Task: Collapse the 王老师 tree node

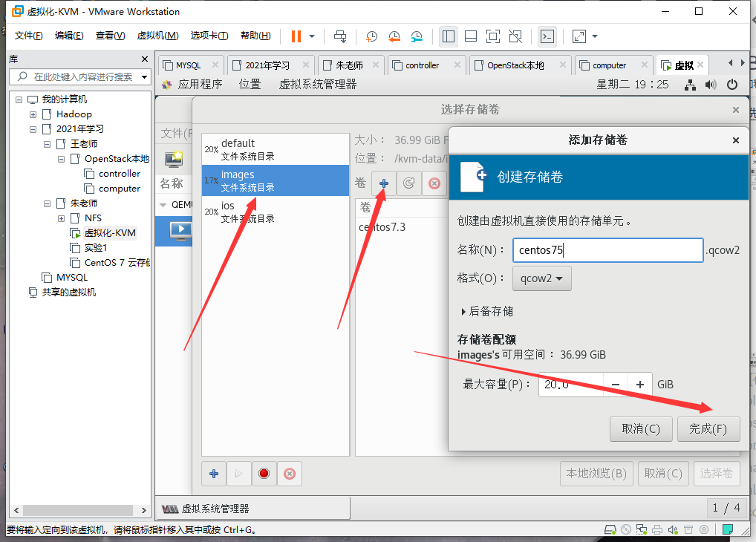Action: click(x=47, y=144)
